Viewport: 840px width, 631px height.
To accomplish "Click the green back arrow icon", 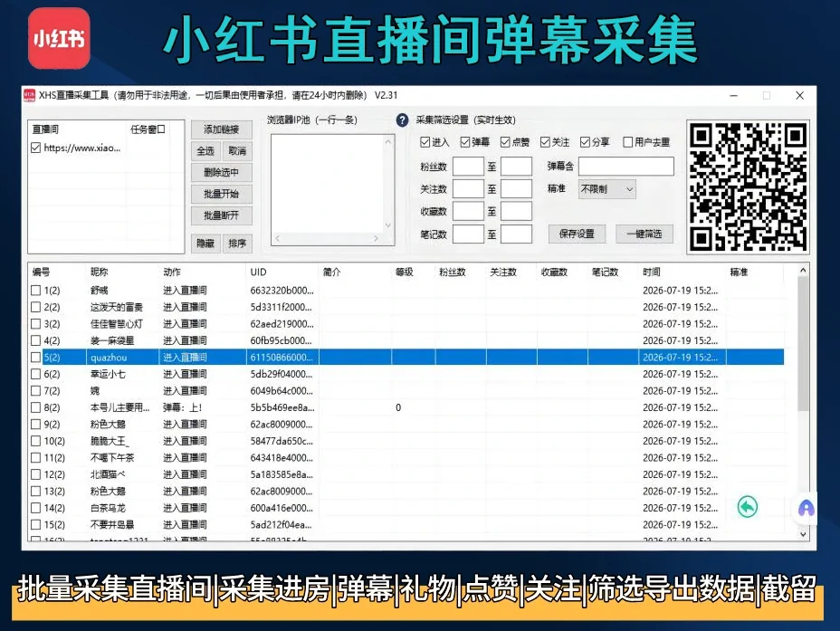I will pos(748,507).
